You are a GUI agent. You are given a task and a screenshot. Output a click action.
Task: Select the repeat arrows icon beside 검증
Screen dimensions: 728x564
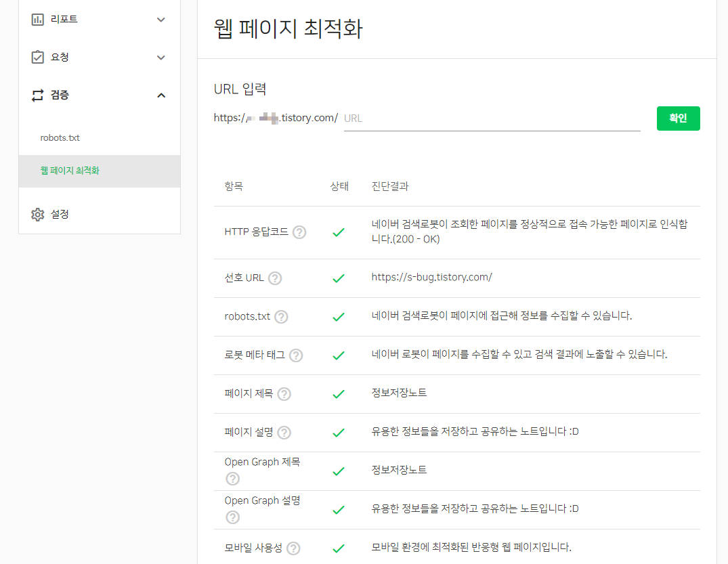coord(37,95)
